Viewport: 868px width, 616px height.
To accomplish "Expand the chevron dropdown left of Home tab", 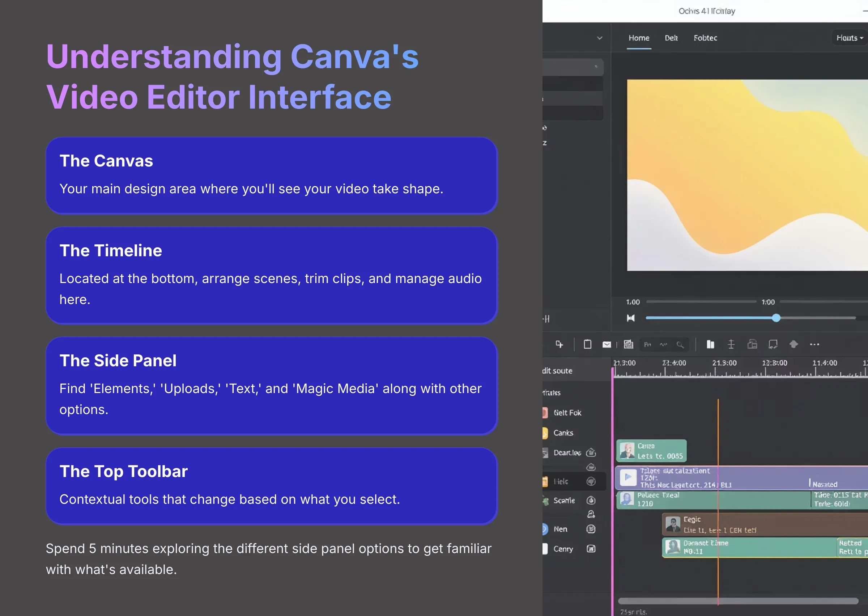I will click(600, 38).
